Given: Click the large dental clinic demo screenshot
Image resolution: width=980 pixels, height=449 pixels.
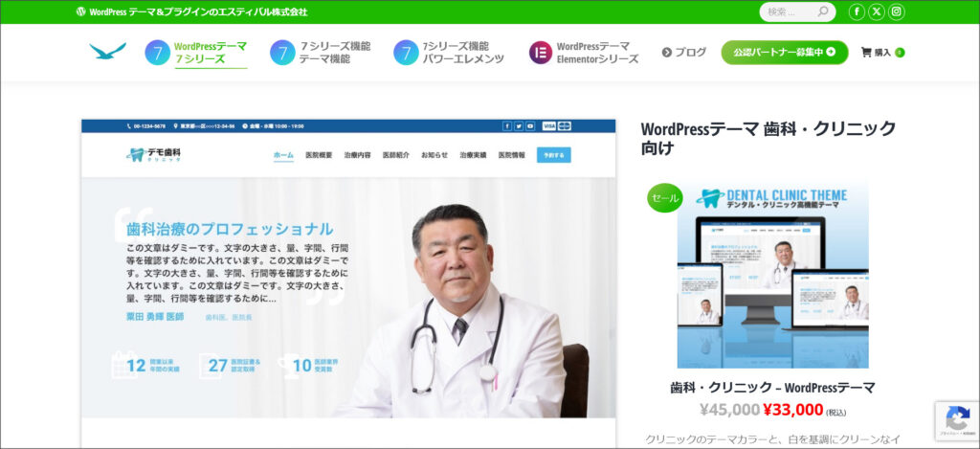Looking at the screenshot, I should 348,268.
